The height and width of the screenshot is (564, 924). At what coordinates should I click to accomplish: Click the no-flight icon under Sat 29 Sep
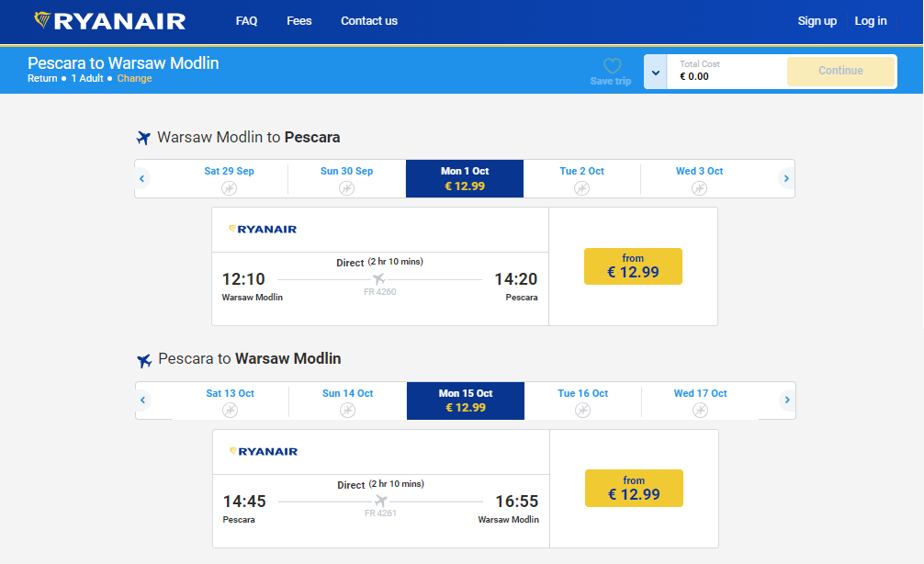click(x=230, y=187)
